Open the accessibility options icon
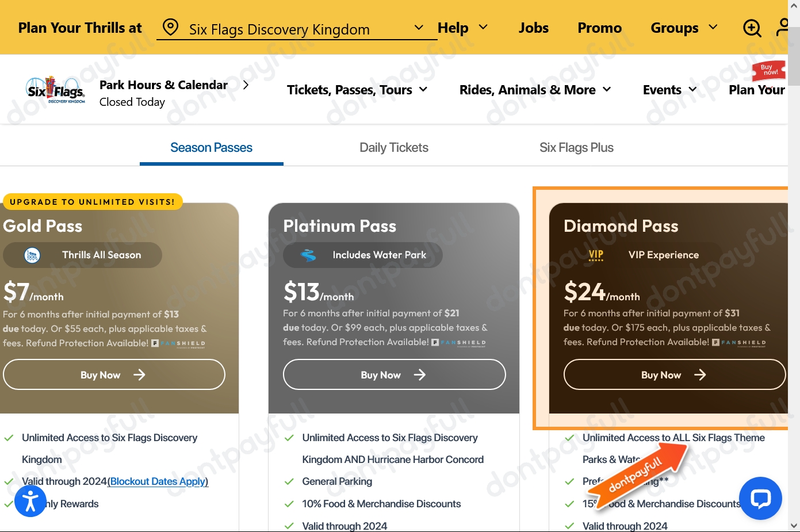Screen dimensions: 800x532 click(x=30, y=500)
